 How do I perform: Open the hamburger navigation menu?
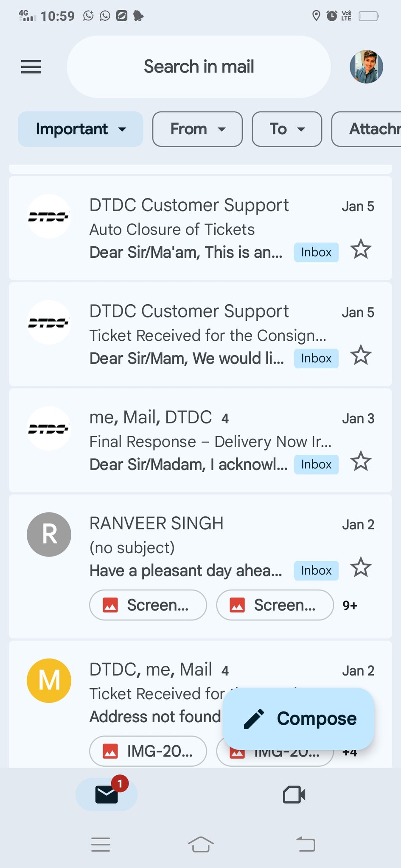click(x=31, y=67)
